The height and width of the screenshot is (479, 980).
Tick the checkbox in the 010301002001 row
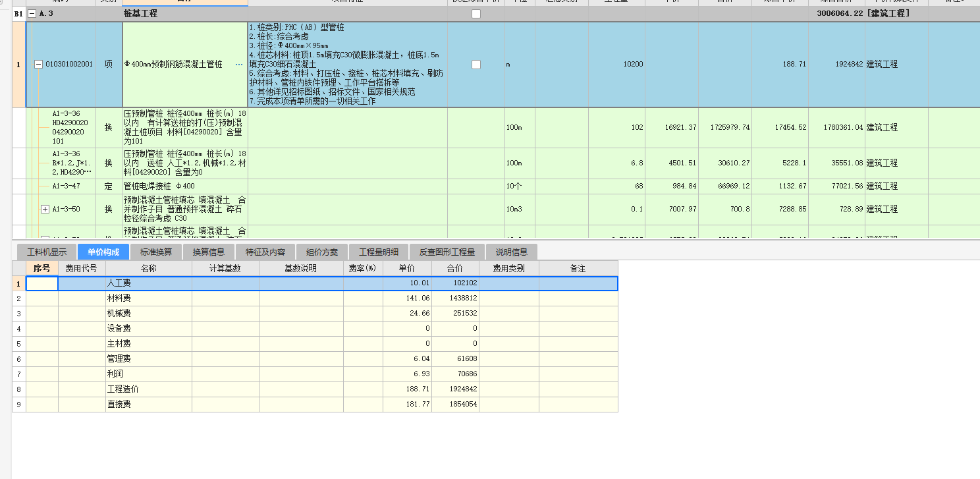point(476,65)
